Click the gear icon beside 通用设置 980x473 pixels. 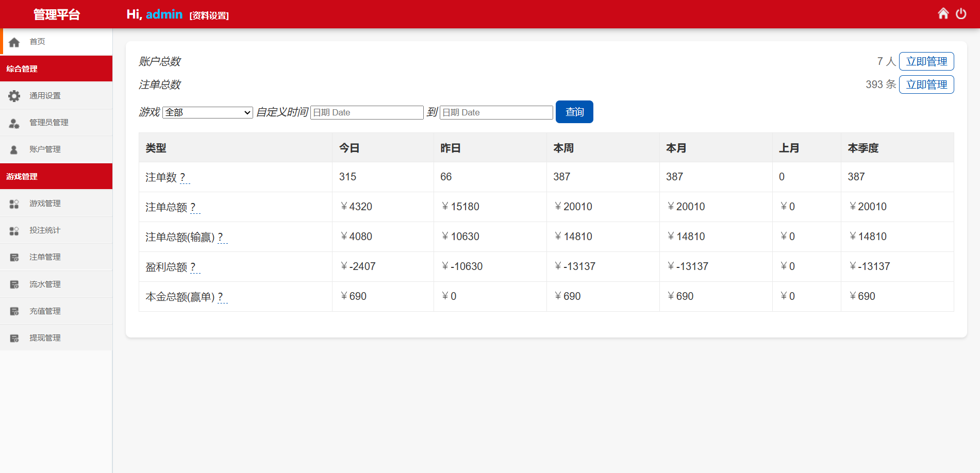[x=14, y=96]
